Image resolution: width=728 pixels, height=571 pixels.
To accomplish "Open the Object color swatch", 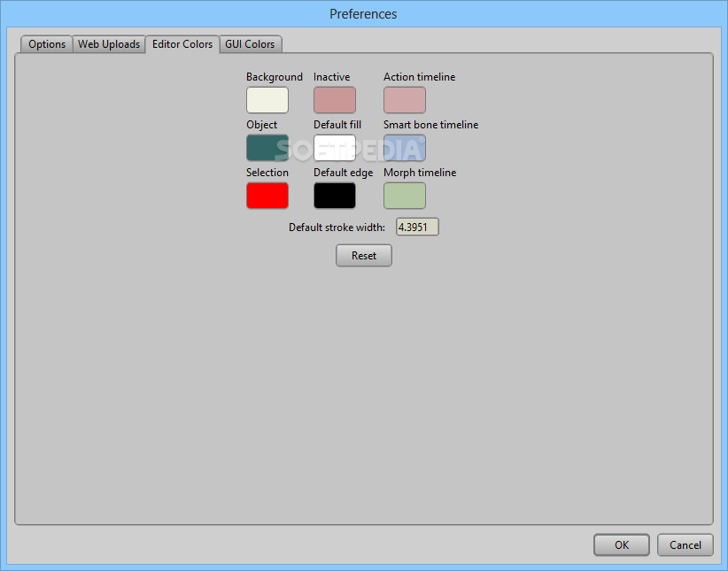I will point(267,148).
